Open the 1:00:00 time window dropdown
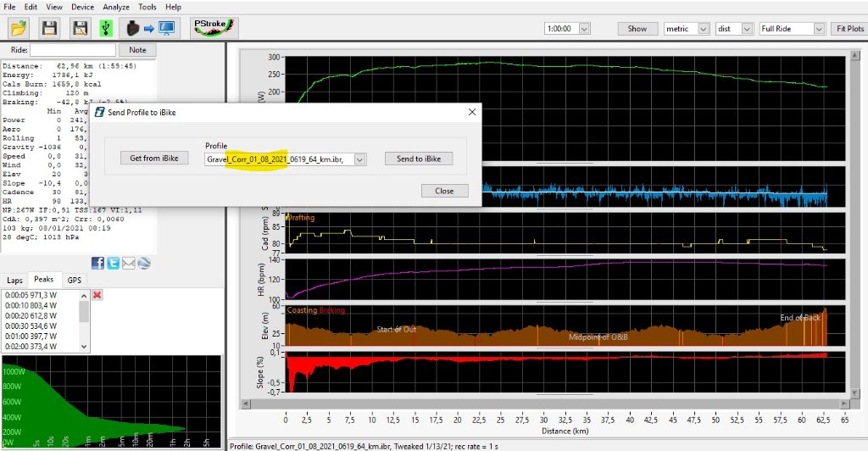Viewport: 868px width, 451px height. click(x=586, y=28)
